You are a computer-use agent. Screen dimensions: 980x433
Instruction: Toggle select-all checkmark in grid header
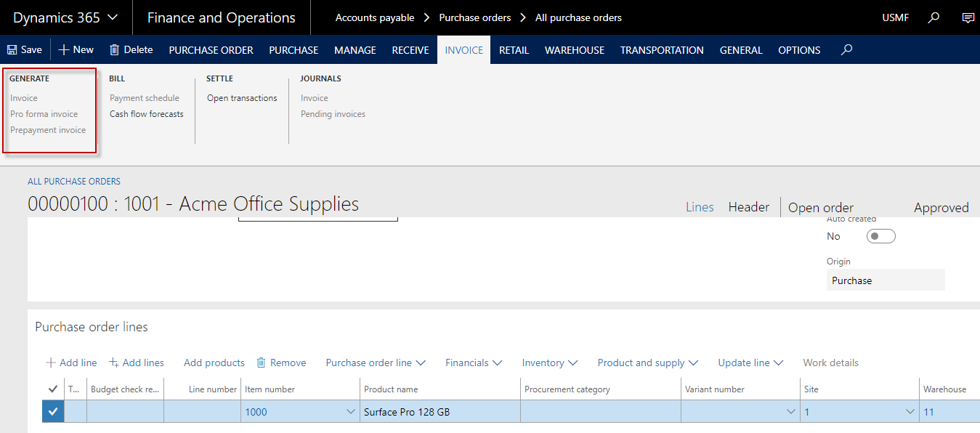tap(52, 389)
